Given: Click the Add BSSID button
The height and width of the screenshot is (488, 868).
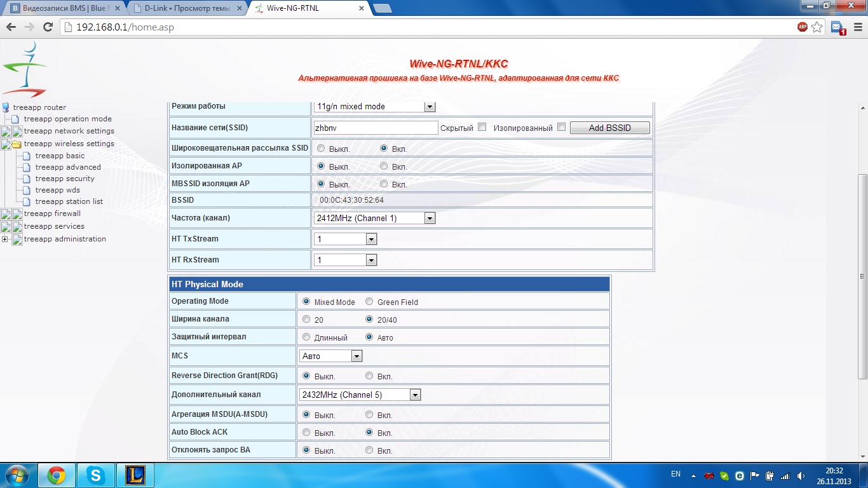Looking at the screenshot, I should pos(609,128).
